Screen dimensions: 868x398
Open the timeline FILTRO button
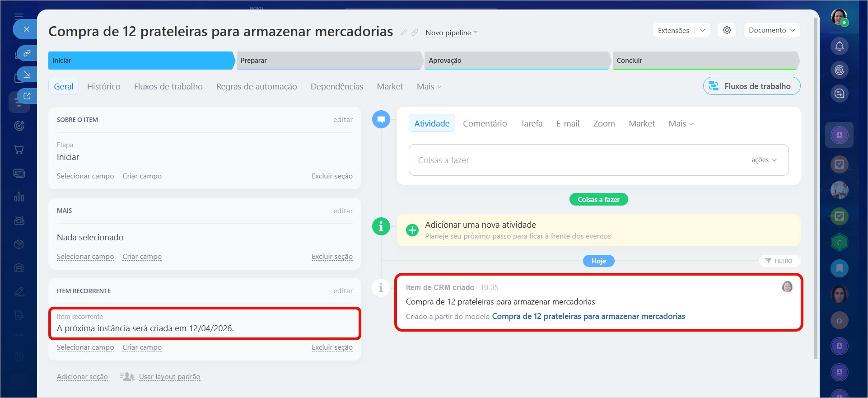pyautogui.click(x=779, y=261)
